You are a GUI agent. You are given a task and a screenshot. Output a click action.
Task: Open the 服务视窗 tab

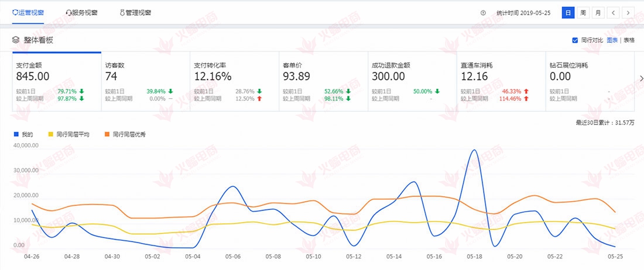(x=83, y=12)
